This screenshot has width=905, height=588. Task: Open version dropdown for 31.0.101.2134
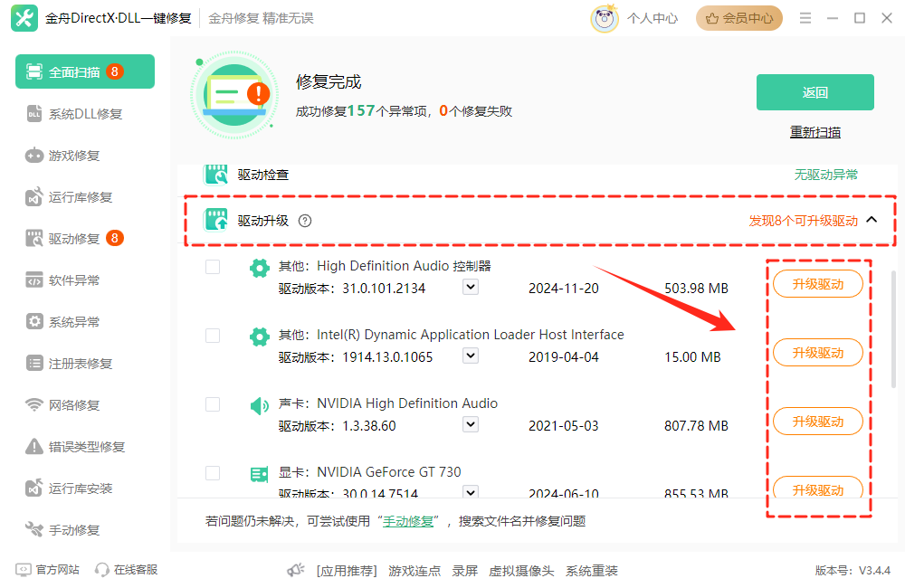tap(471, 287)
